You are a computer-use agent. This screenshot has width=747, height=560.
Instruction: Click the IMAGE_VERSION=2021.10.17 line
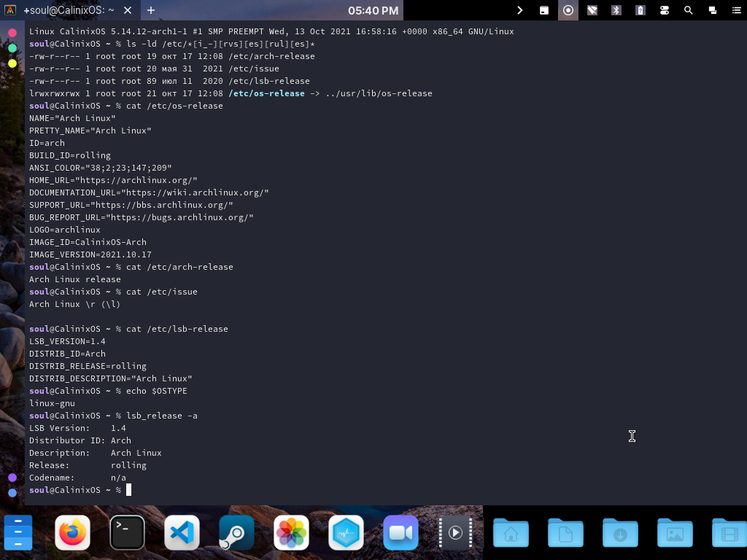click(90, 254)
